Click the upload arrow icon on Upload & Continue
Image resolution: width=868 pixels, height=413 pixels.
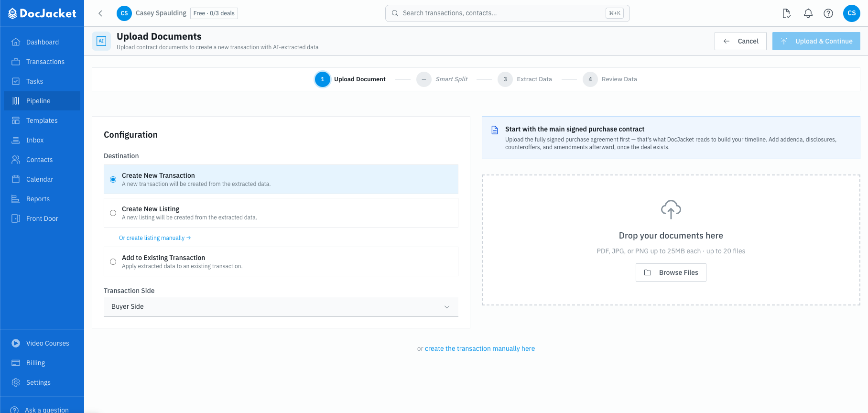point(784,41)
